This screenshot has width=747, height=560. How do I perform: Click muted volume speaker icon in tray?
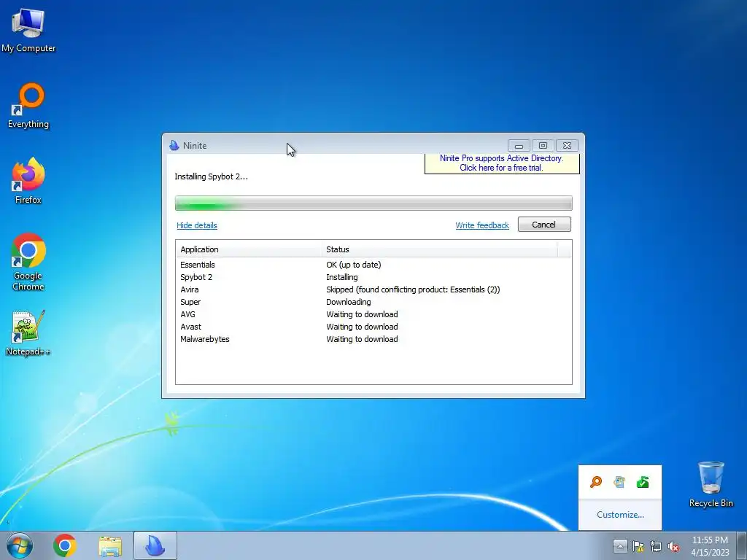[x=673, y=546]
